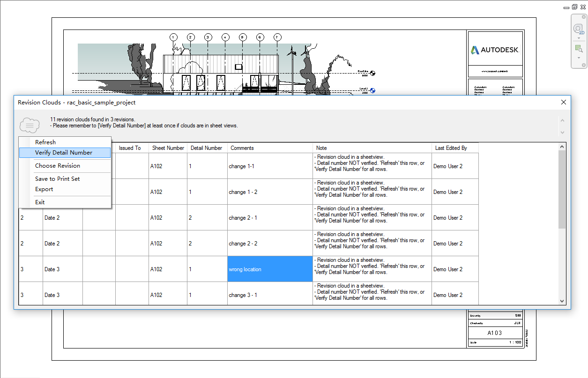The width and height of the screenshot is (588, 378).
Task: Select Save to Print Set
Action: point(57,178)
